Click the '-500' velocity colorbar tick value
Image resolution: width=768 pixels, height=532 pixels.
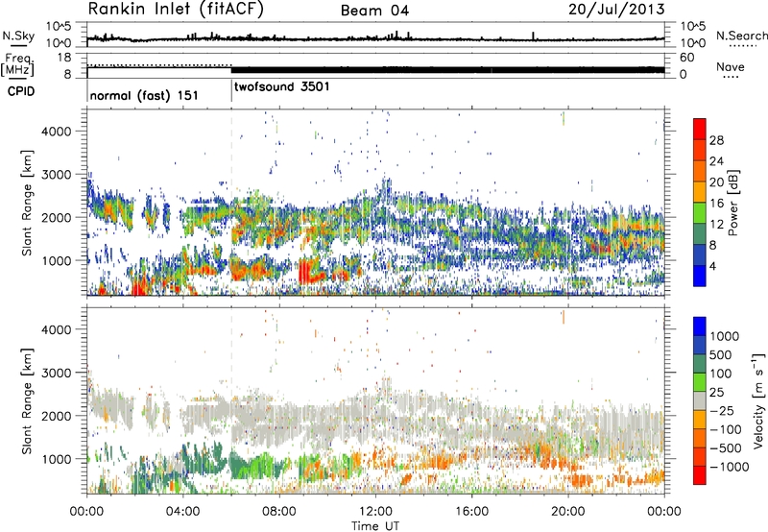(726, 448)
